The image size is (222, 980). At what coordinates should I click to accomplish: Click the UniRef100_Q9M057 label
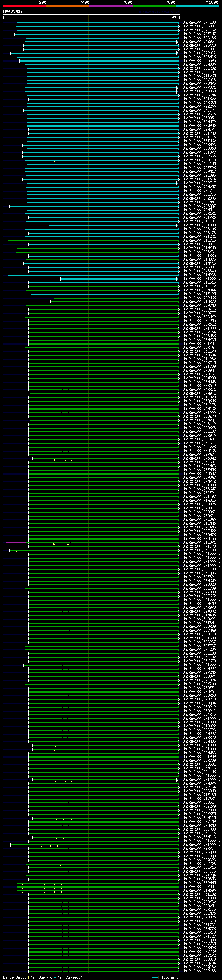click(199, 187)
